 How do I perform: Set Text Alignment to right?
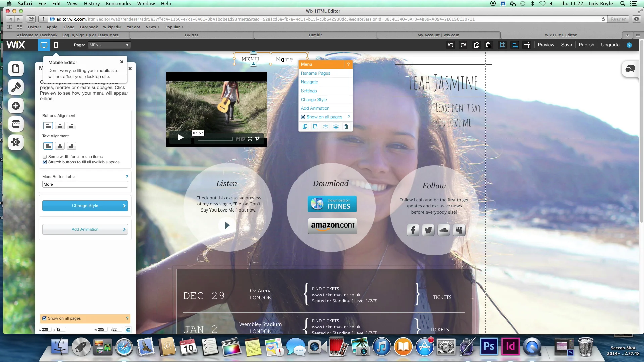(71, 146)
